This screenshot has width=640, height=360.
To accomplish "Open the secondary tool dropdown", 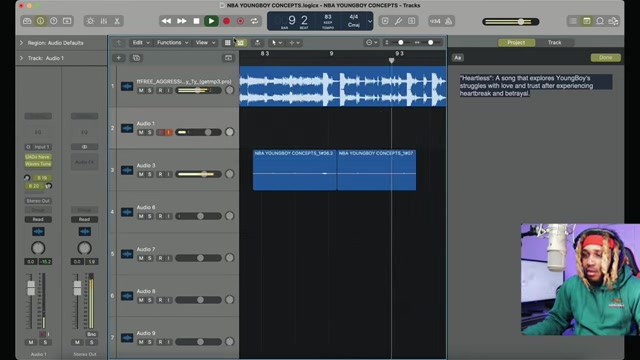I will coord(294,42).
